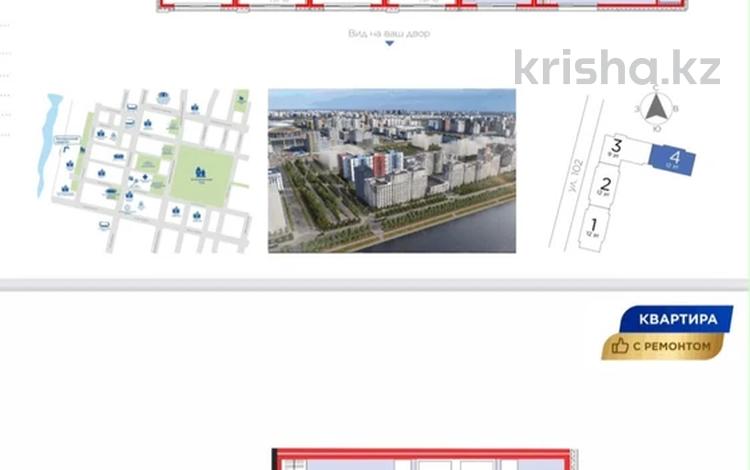Select building section 2 on the site plan
This screenshot has height=470, width=750.
tap(604, 186)
